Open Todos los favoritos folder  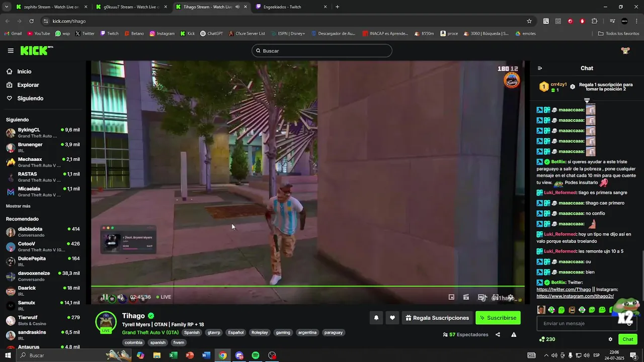619,34
